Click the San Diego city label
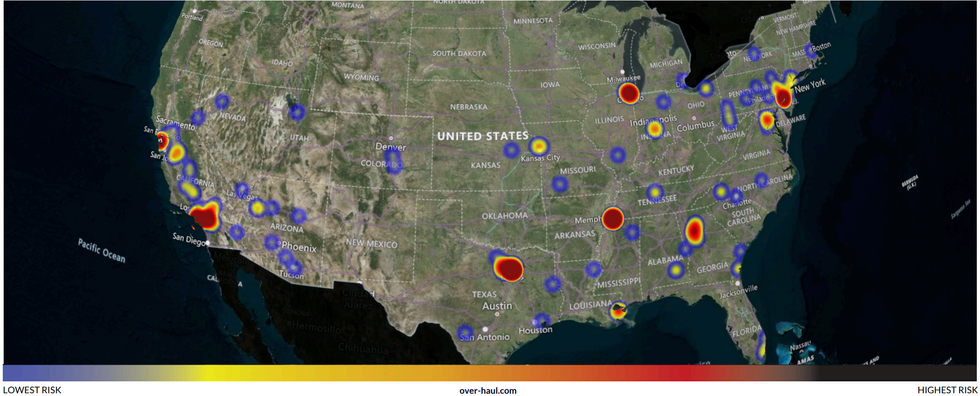The width and height of the screenshot is (980, 396). (189, 239)
